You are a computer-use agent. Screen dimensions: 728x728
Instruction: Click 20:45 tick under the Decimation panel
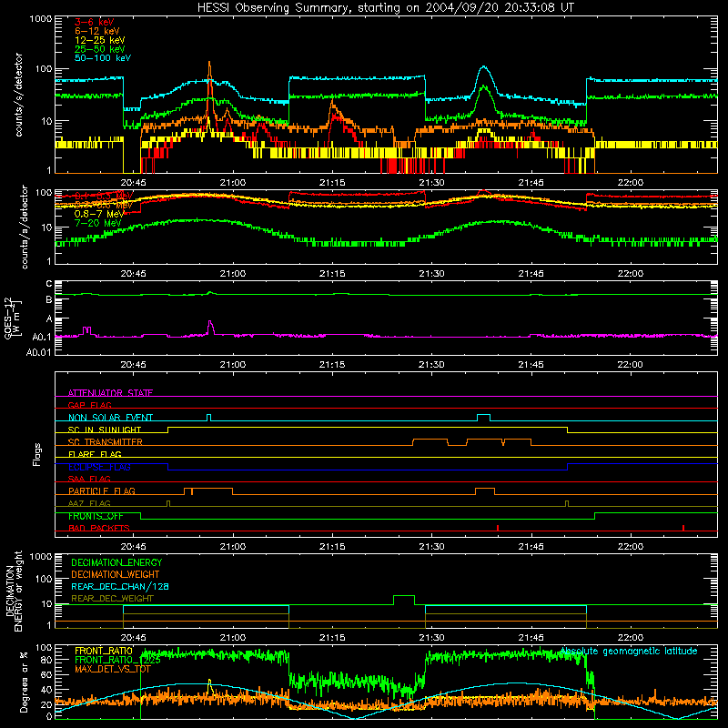pyautogui.click(x=133, y=638)
